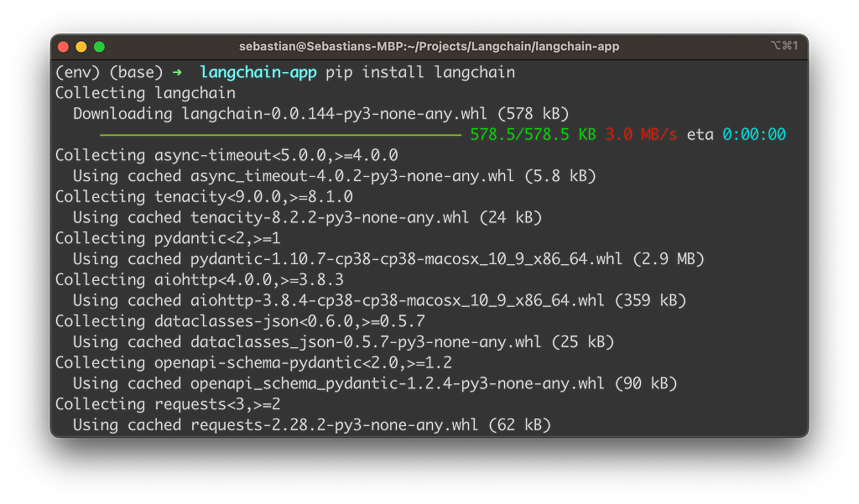Click the '(env) (base)' environment prefix
The image size is (859, 504).
coord(109,72)
